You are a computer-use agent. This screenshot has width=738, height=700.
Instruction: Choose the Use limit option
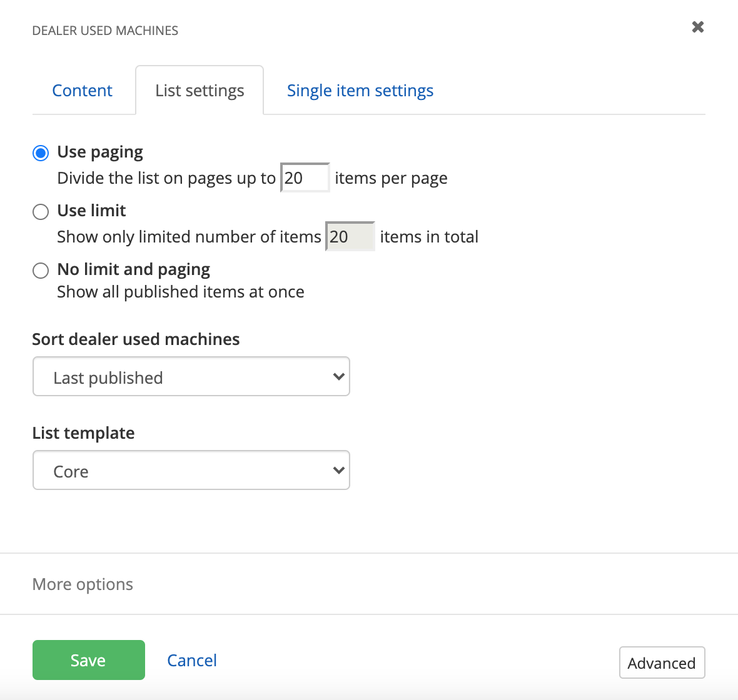coord(41,212)
